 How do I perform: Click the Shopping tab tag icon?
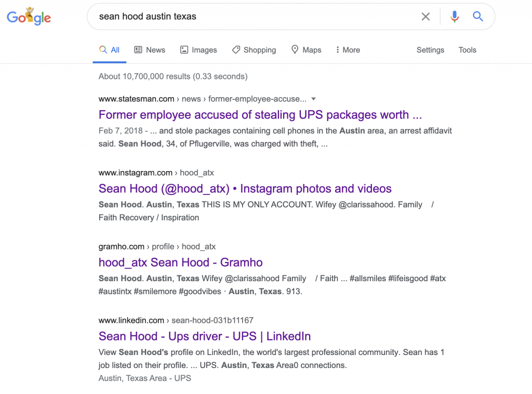(x=236, y=50)
